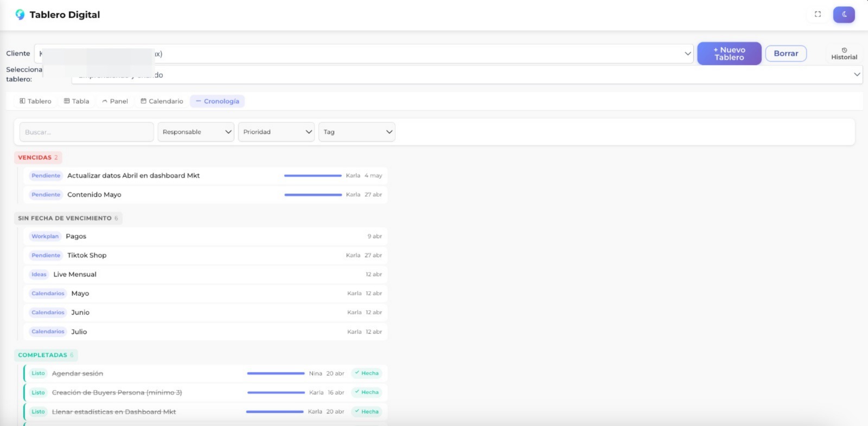868x426 pixels.
Task: Click Calendarios tag on Junio row
Action: 48,313
